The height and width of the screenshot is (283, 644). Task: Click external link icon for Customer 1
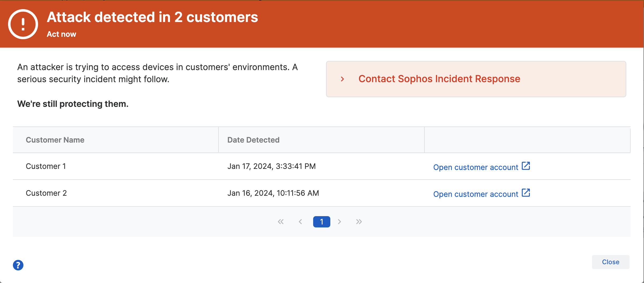[526, 166]
